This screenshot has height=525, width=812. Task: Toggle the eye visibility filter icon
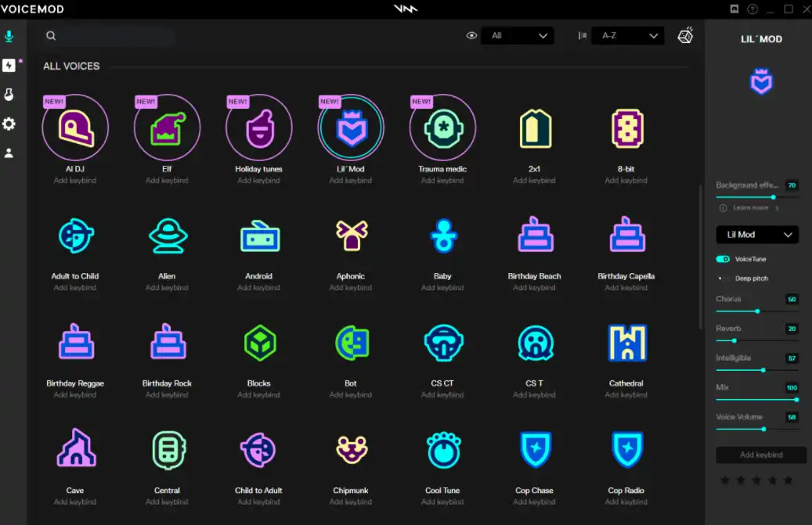point(471,36)
